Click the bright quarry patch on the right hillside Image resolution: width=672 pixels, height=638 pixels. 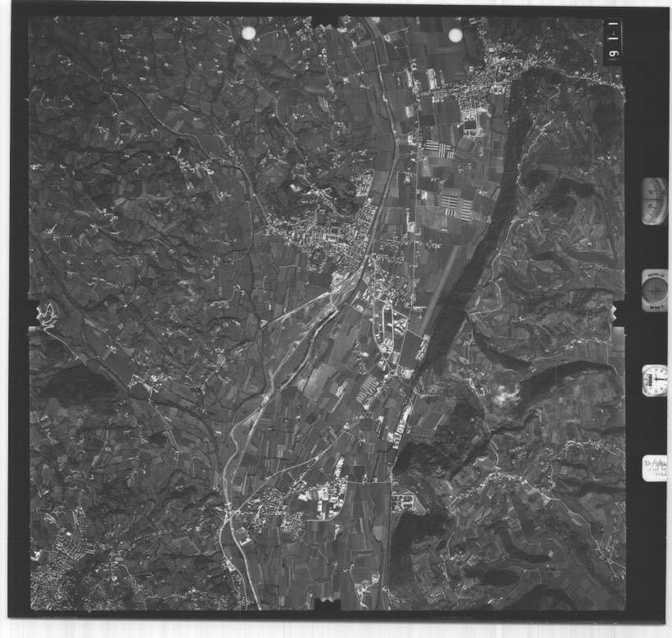[x=506, y=395]
